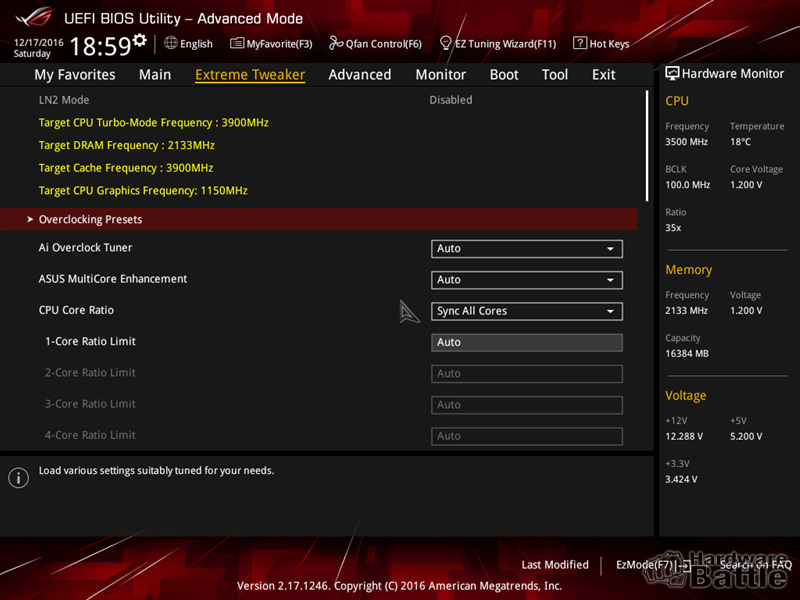Open the Ai Overclock Tuner dropdown

pos(527,248)
